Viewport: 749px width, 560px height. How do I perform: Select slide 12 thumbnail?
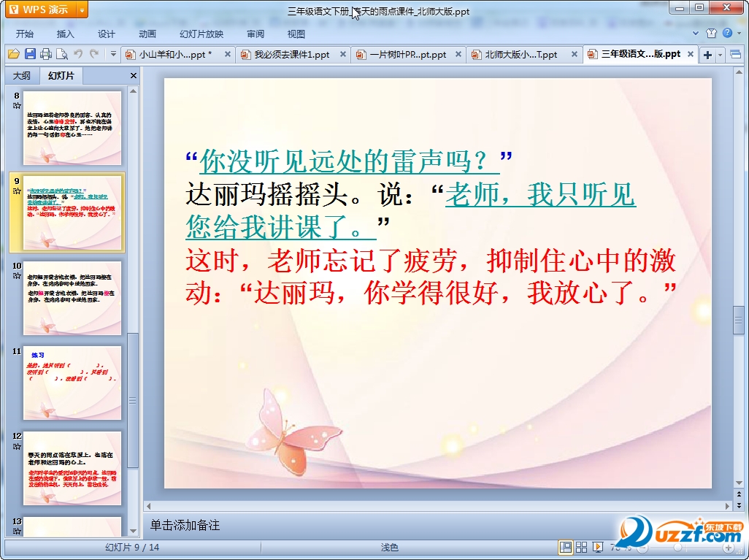[x=72, y=468]
